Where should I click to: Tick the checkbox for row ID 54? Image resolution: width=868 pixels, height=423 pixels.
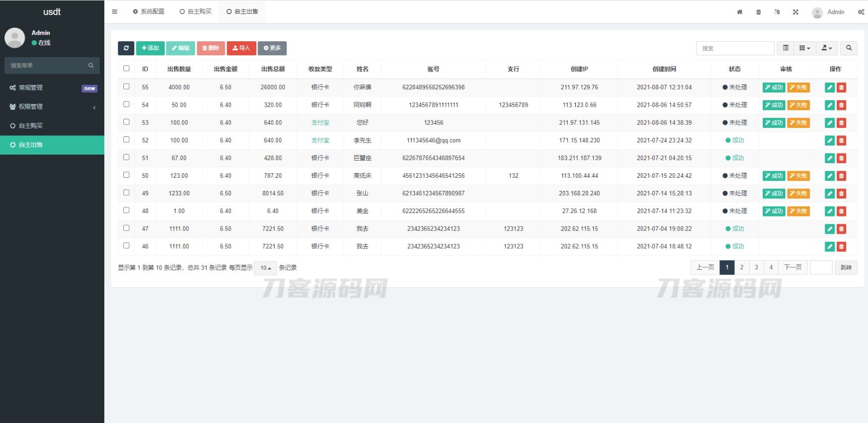tap(126, 104)
